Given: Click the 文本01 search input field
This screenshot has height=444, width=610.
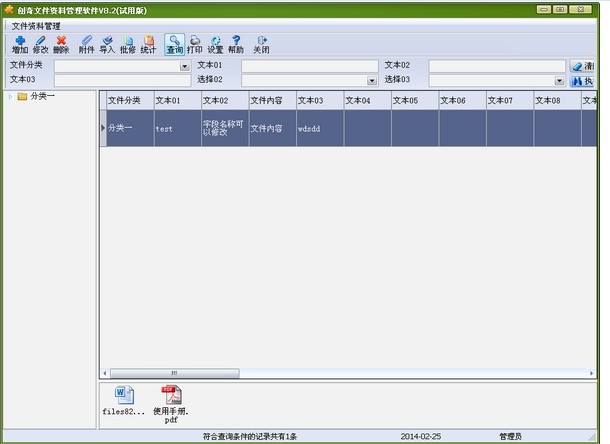Looking at the screenshot, I should 312,66.
